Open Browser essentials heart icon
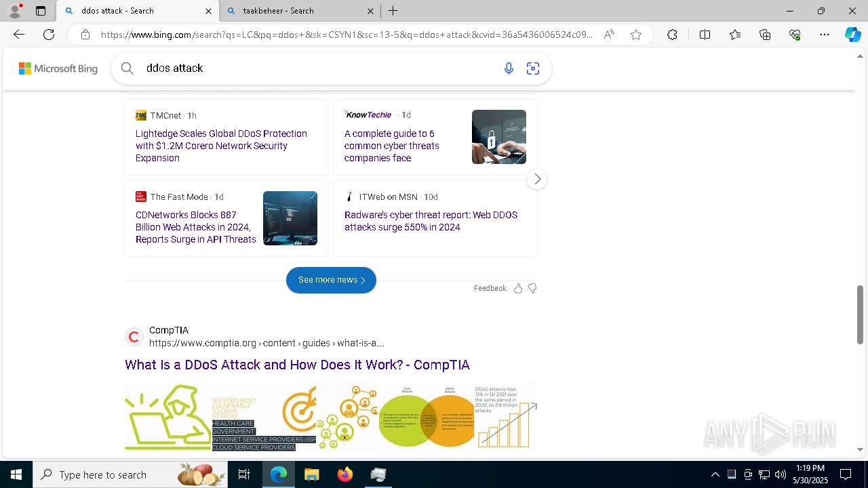This screenshot has width=868, height=488. click(795, 35)
